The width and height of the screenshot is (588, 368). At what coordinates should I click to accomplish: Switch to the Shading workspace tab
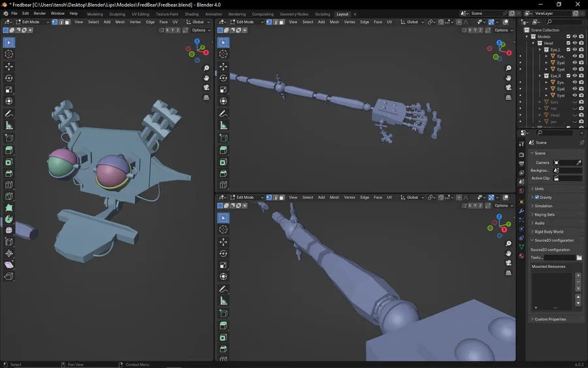tap(191, 14)
